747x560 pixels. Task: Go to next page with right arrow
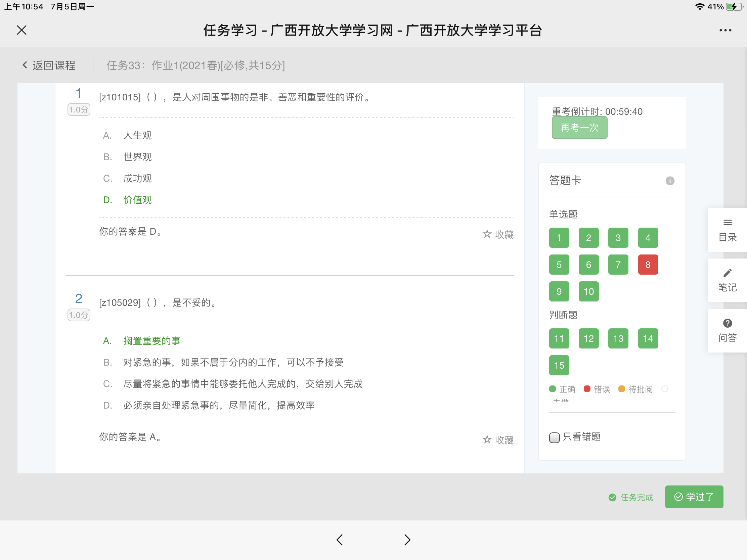coord(407,540)
